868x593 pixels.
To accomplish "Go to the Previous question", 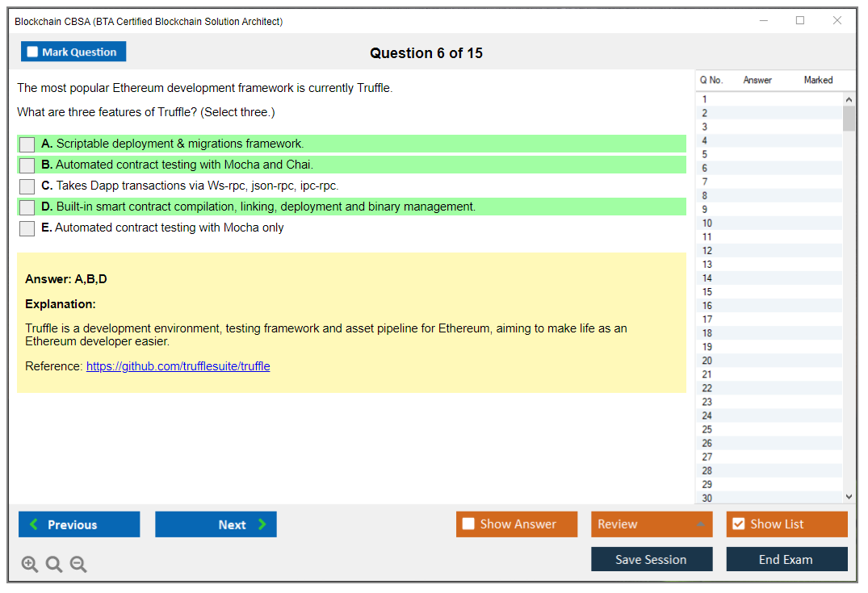I will point(79,524).
